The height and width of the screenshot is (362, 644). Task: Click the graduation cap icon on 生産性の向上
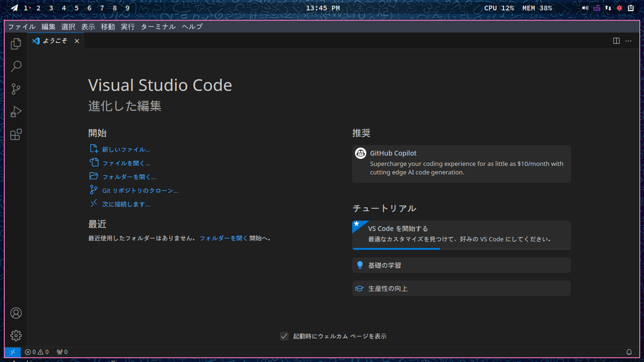360,288
